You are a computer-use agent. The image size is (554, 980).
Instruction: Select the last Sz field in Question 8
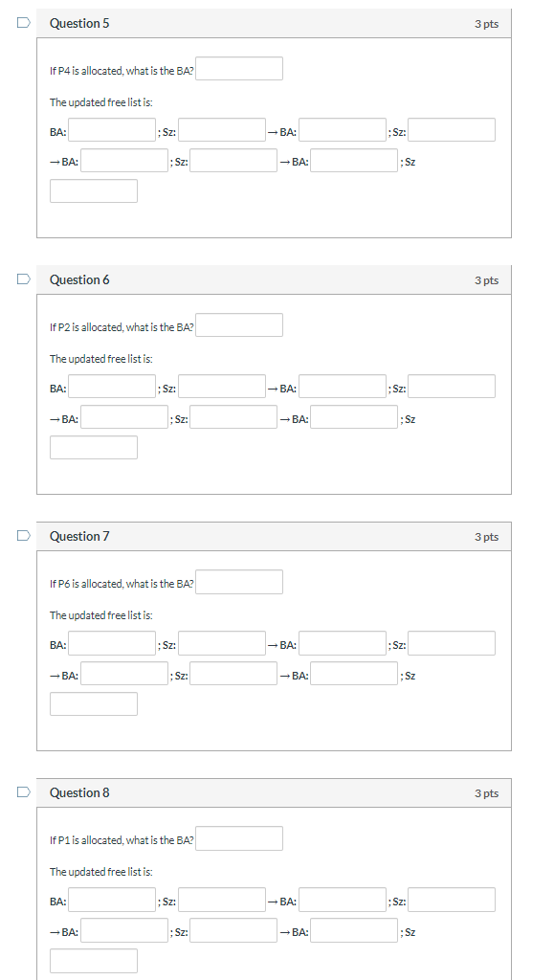(x=94, y=961)
